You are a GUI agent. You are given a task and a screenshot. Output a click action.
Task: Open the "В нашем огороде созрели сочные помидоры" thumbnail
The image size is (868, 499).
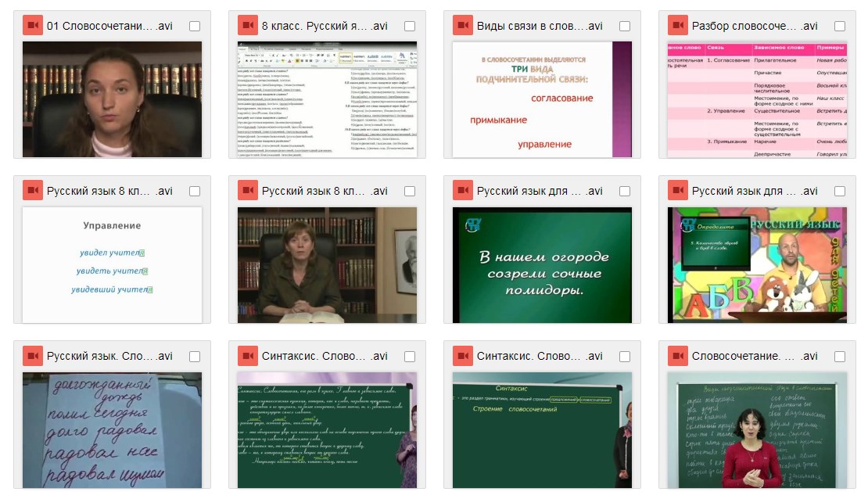(x=543, y=264)
